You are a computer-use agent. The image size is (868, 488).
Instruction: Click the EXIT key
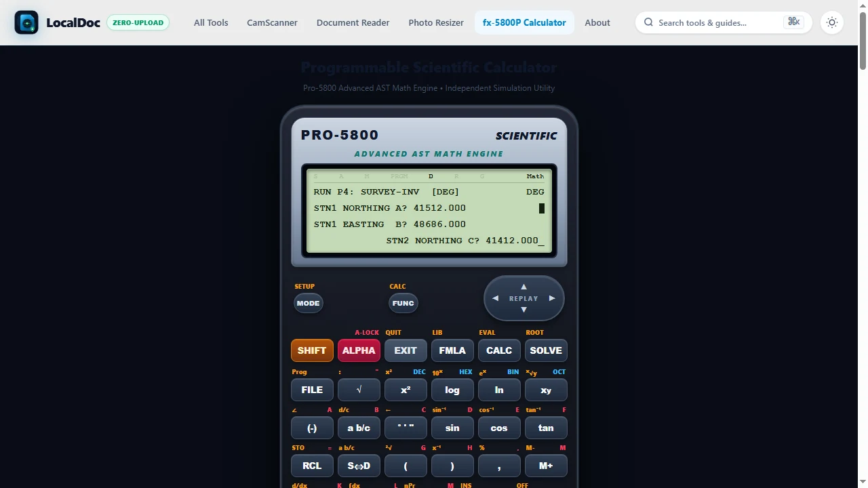406,350
